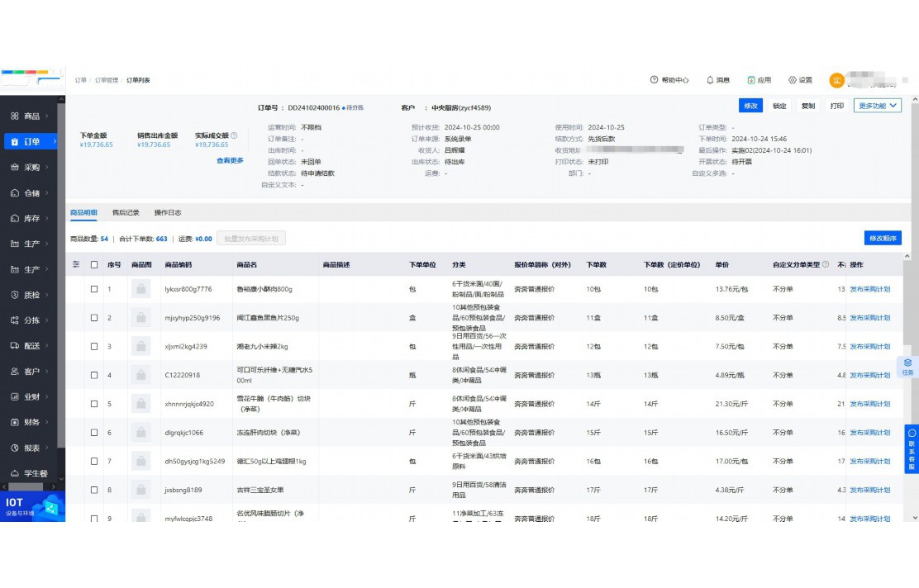Click the blue 修改 button

[x=750, y=106]
